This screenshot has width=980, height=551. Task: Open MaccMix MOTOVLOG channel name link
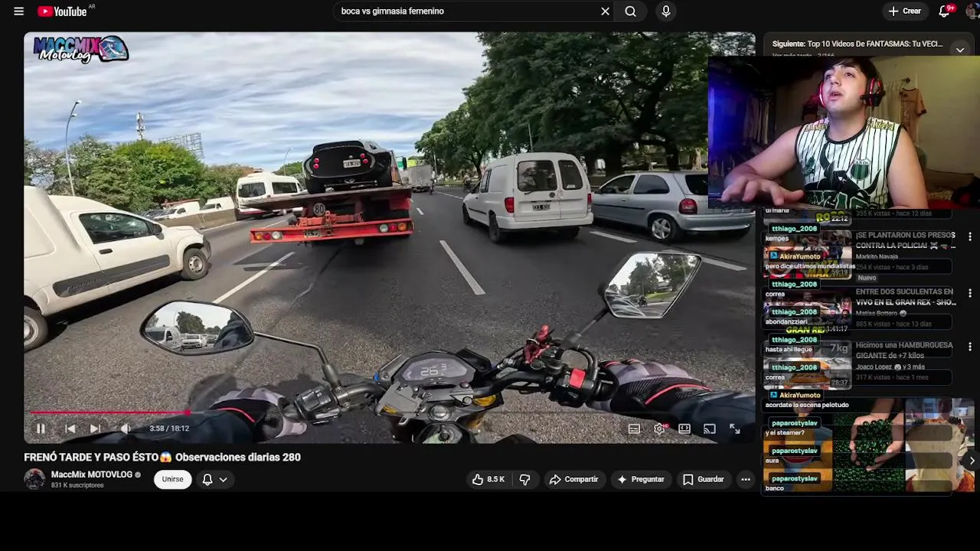pyautogui.click(x=92, y=474)
